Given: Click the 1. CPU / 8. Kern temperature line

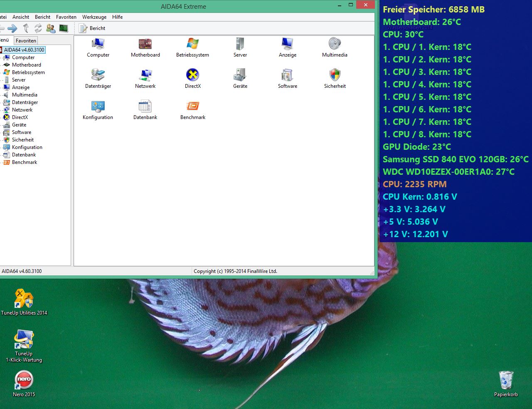Looking at the screenshot, I should [427, 134].
